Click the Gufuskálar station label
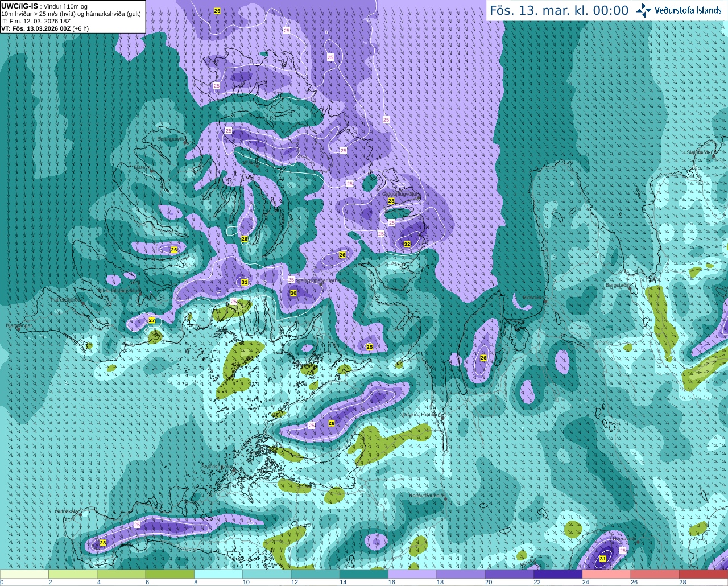Image resolution: width=728 pixels, height=586 pixels. [x=67, y=511]
